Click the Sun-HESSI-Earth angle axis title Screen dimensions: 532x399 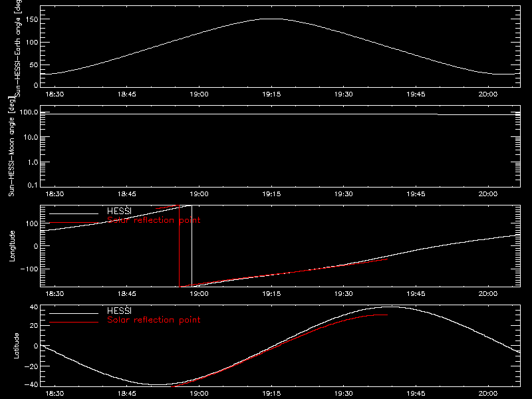(x=18, y=49)
